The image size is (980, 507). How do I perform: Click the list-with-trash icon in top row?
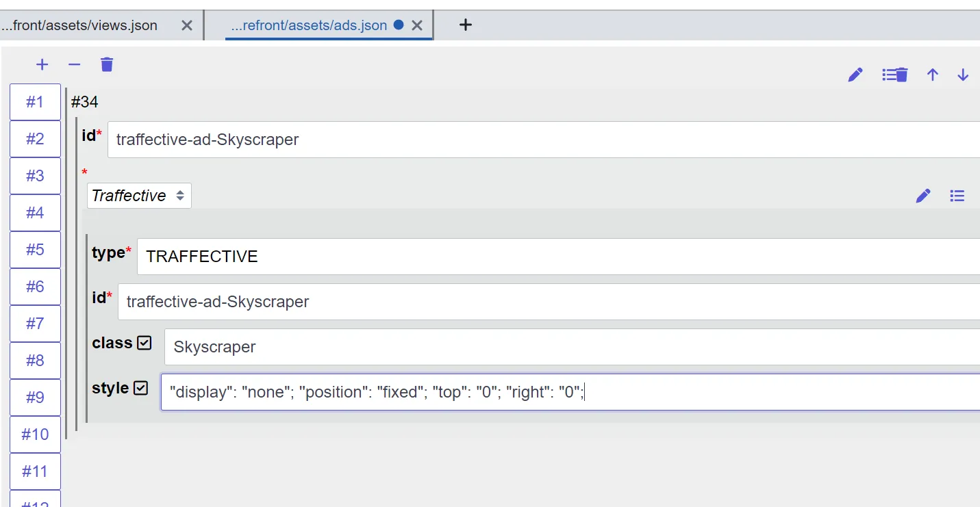pos(894,75)
